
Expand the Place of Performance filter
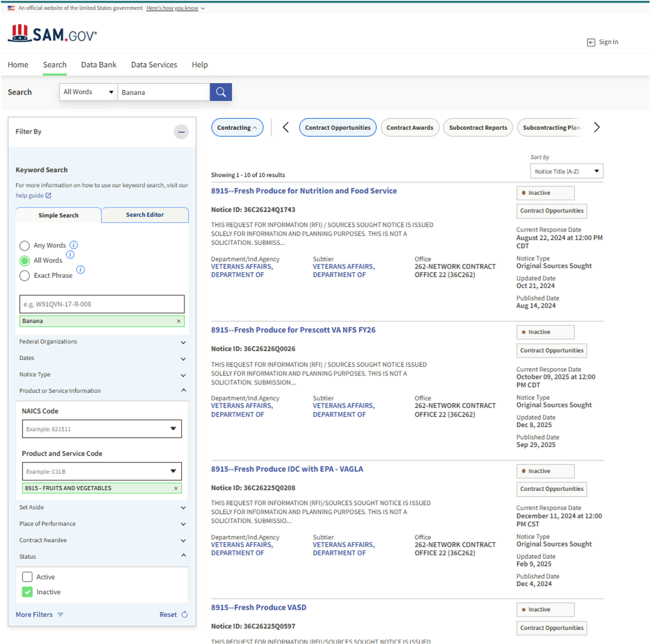point(102,524)
